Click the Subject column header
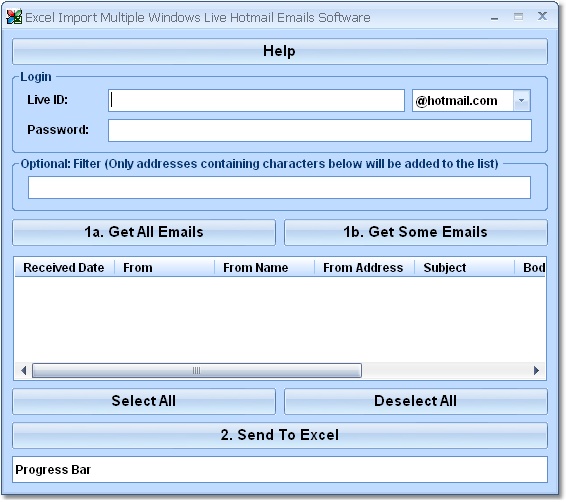This screenshot has width=566, height=502. [x=465, y=268]
